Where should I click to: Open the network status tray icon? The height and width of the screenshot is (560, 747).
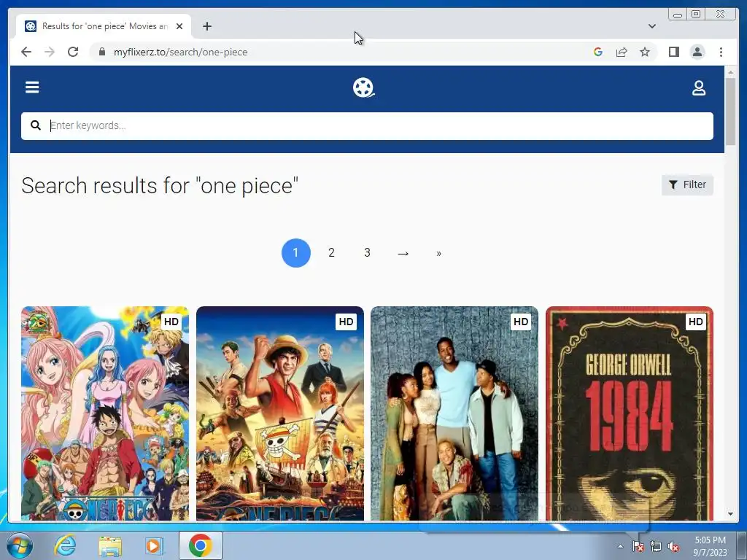(x=656, y=547)
